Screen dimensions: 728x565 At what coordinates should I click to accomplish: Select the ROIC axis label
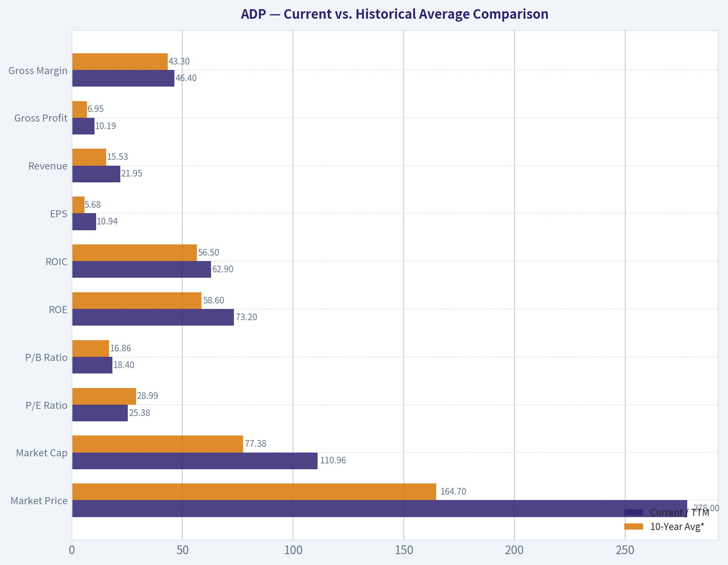[x=57, y=261]
